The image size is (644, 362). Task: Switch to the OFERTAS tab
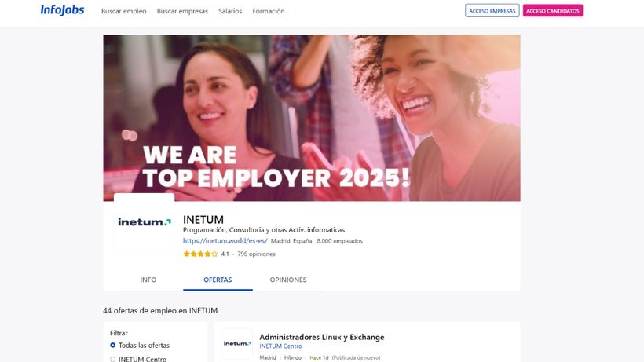tap(218, 280)
